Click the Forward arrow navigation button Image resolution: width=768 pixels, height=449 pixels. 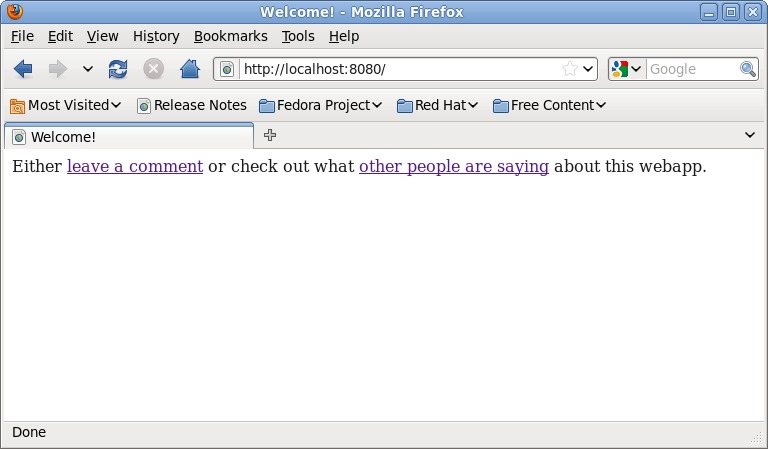click(x=57, y=69)
